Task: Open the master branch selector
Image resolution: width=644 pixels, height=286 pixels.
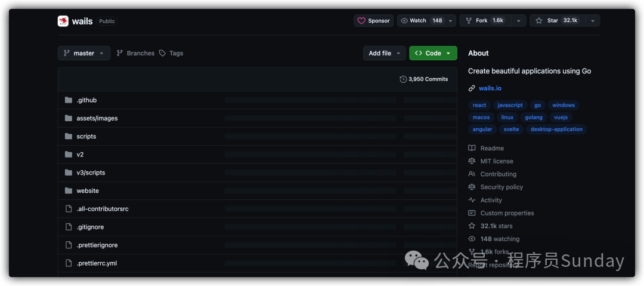Action: 84,53
